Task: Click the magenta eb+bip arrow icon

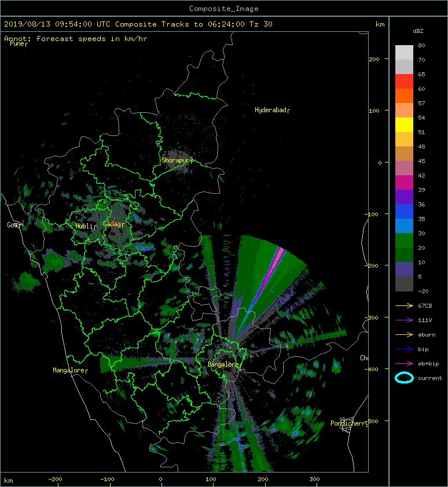Action: (404, 364)
